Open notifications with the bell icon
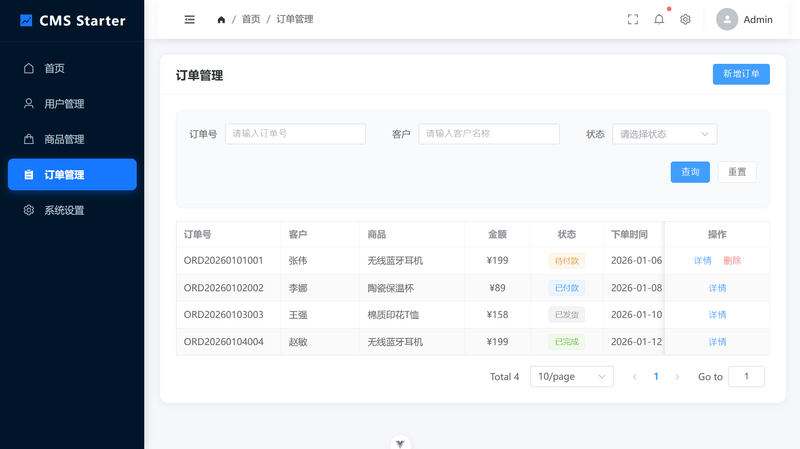 point(659,19)
